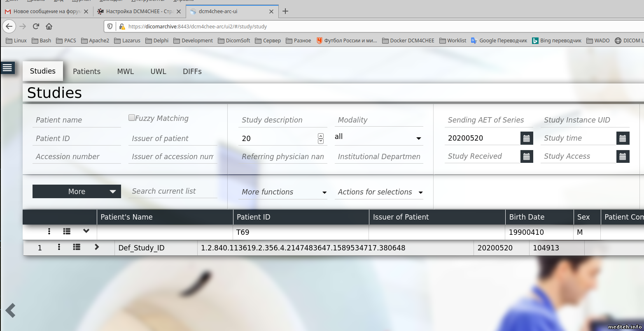Open the Docker DCM4CHEE bookmark folder
This screenshot has height=331, width=644.
pos(408,40)
